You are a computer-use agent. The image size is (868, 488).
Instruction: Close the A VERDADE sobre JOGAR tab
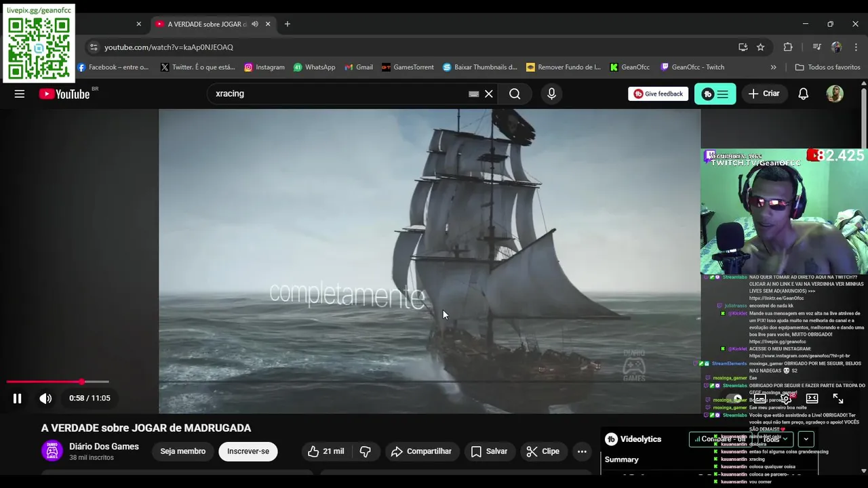point(268,24)
